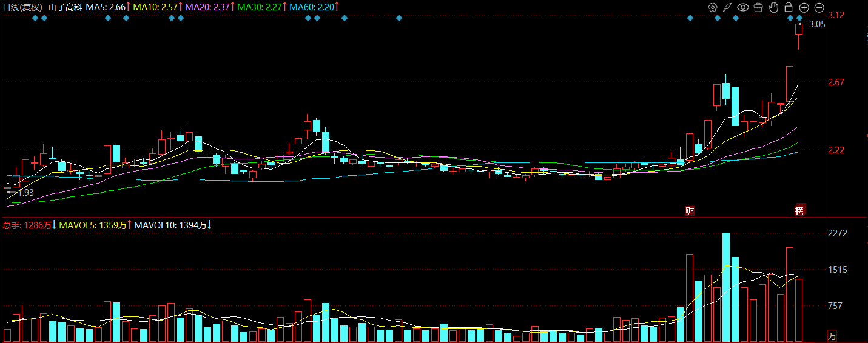
Task: Click the 2.22 price axis value
Action: 836,150
